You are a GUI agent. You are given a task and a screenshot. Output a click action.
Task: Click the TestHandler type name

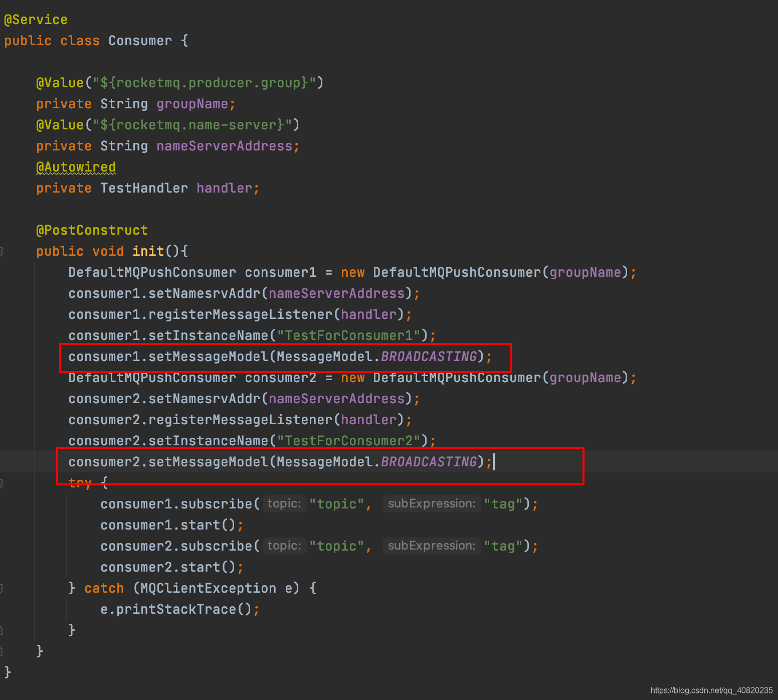144,189
